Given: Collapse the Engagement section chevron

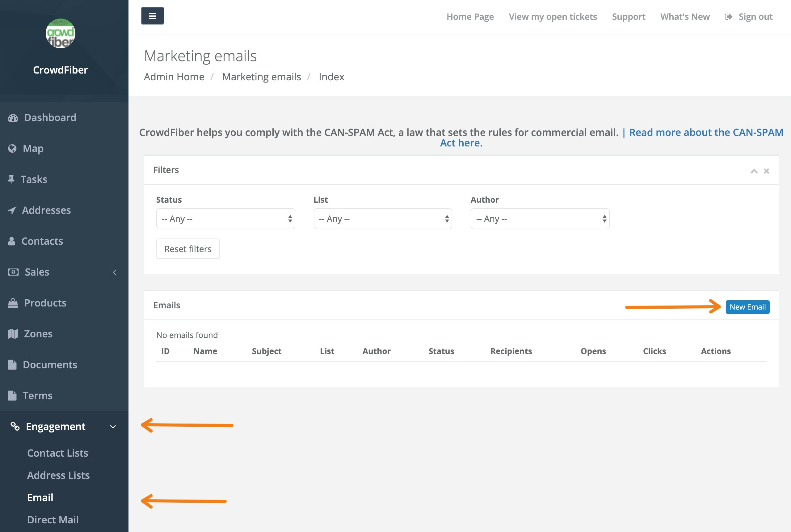Looking at the screenshot, I should pos(113,426).
